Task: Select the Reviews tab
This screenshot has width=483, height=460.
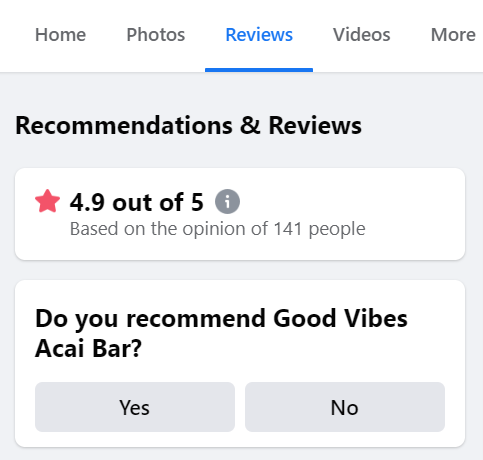Action: pos(259,35)
